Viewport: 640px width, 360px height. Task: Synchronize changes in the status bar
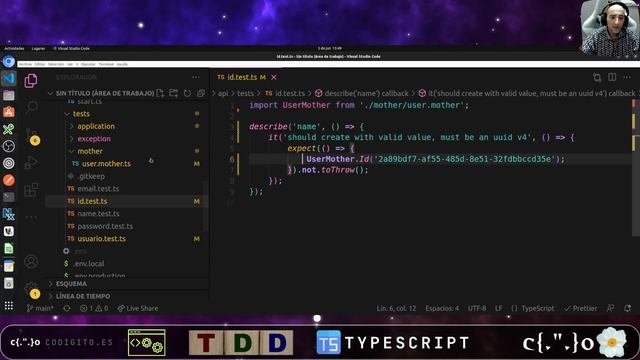pos(67,309)
